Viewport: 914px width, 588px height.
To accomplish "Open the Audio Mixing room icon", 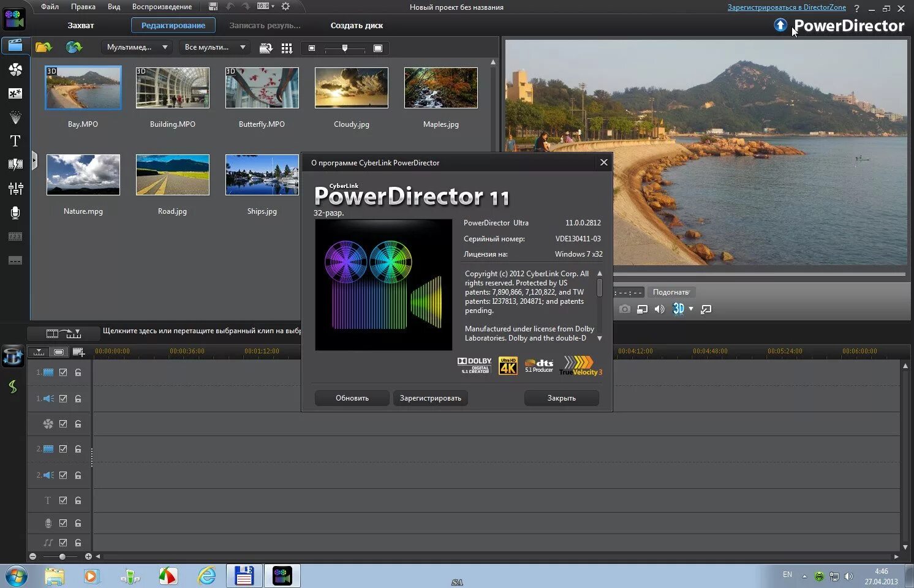I will 15,188.
